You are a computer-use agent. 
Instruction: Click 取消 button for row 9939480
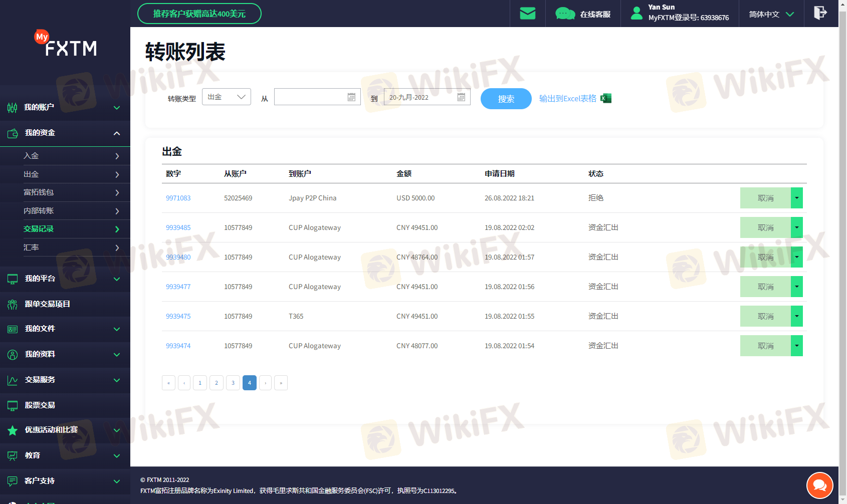click(x=765, y=257)
